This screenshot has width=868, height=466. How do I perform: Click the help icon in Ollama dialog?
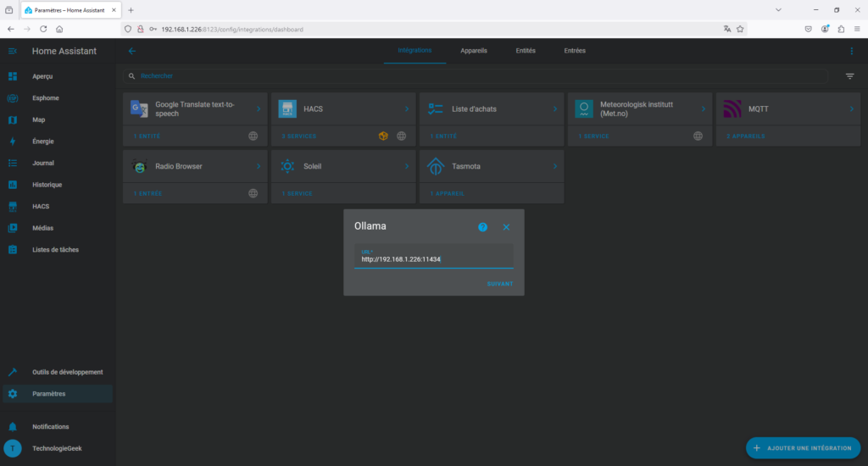483,227
